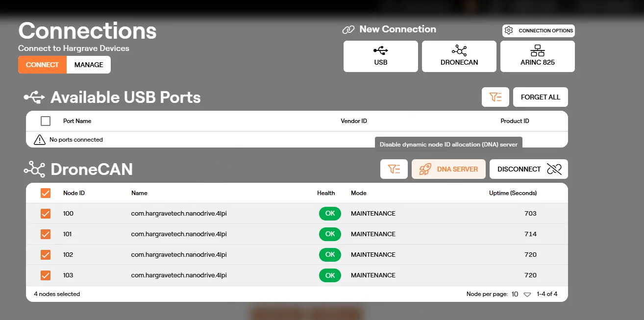Toggle the select-all USB ports checkbox

click(x=46, y=121)
